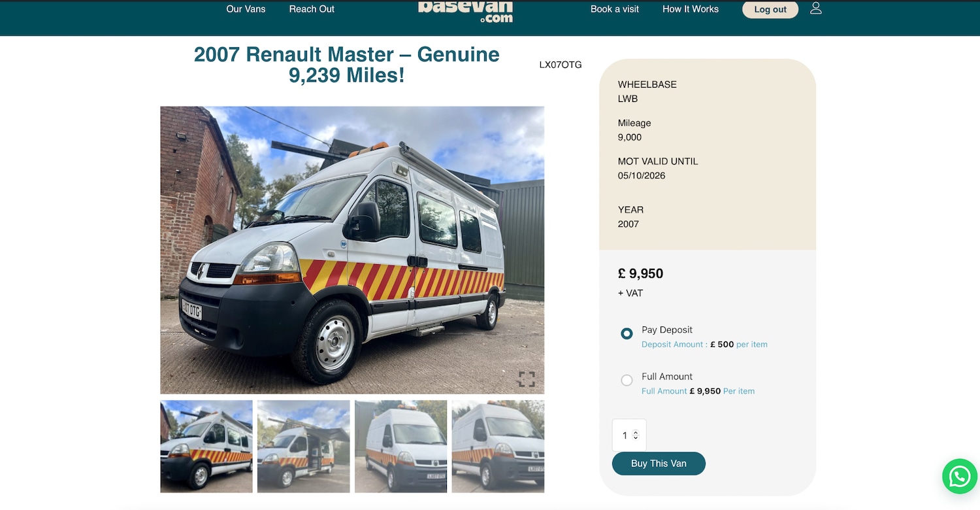This screenshot has width=980, height=510.
Task: Expand main van photo to fullscreen
Action: [527, 379]
